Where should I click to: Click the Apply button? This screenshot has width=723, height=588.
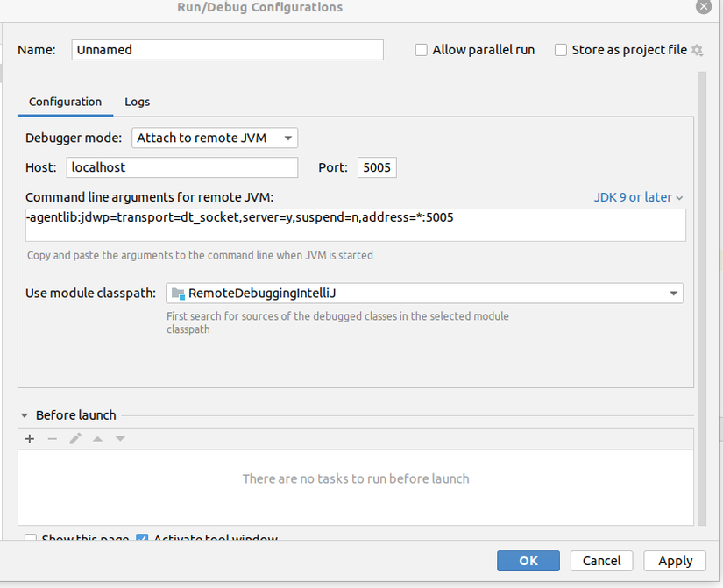[x=675, y=561]
